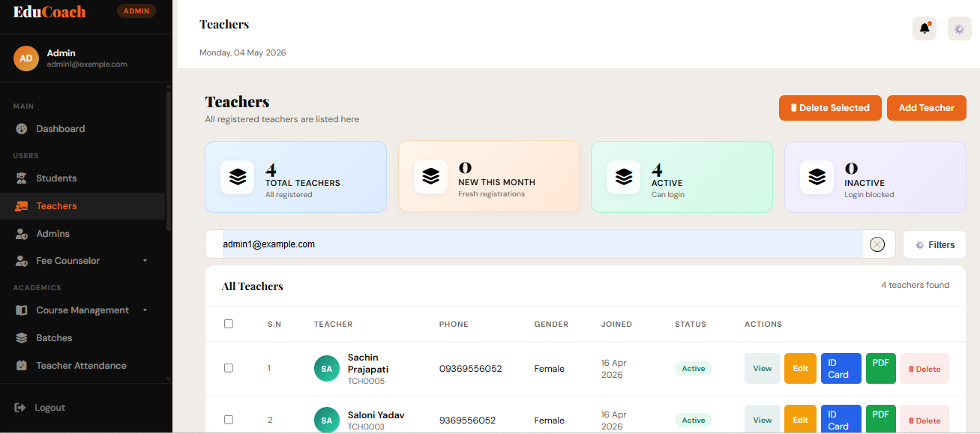Click the Teacher Attendance clipboard icon
The width and height of the screenshot is (980, 434).
coord(22,366)
